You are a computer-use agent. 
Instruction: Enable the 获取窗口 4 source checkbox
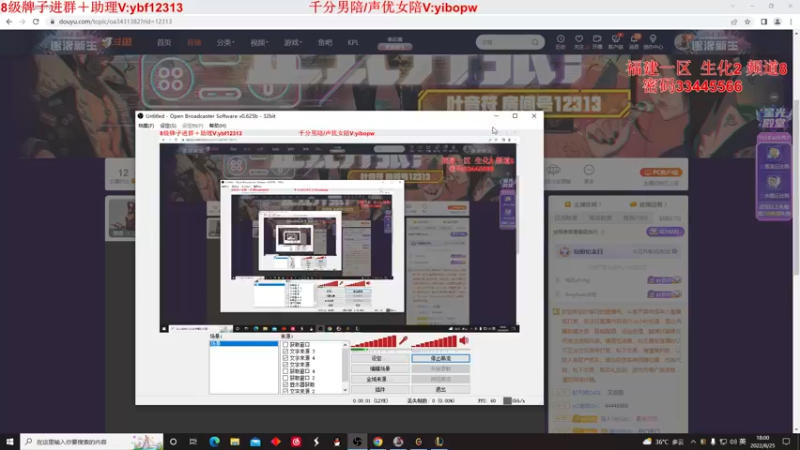[x=285, y=371]
